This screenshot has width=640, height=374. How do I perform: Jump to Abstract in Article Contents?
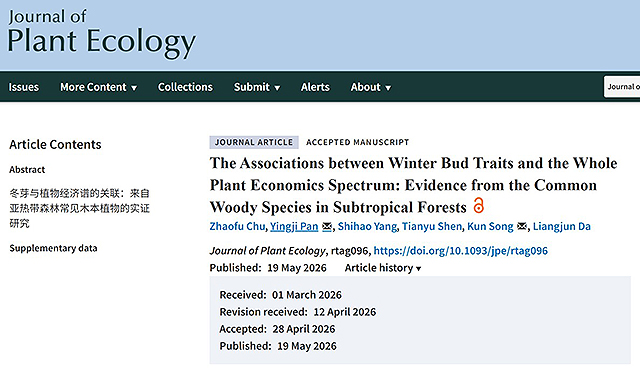click(27, 169)
